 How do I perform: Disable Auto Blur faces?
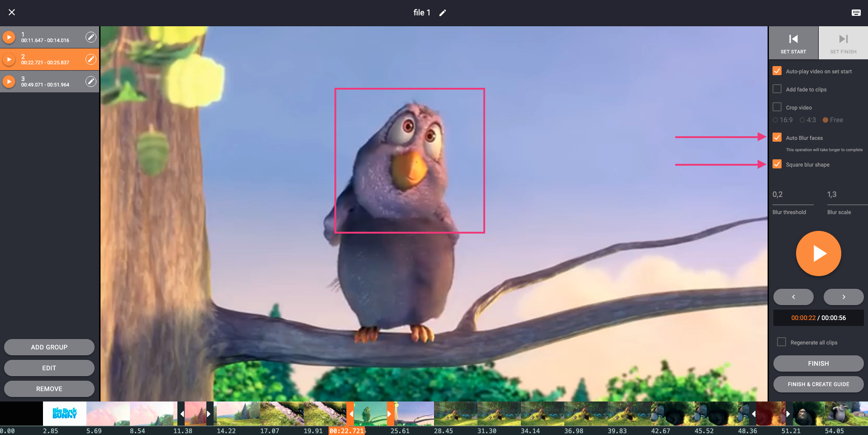click(777, 137)
